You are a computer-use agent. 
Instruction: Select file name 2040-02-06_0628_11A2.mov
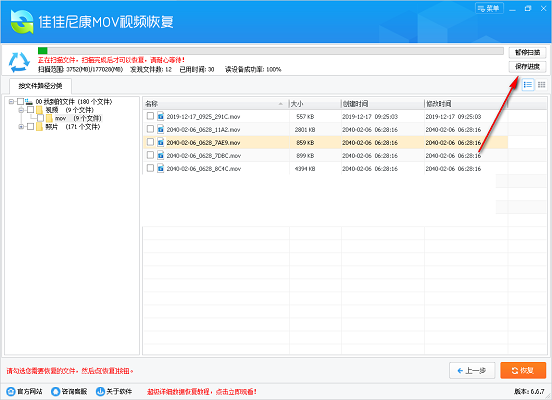tap(203, 130)
